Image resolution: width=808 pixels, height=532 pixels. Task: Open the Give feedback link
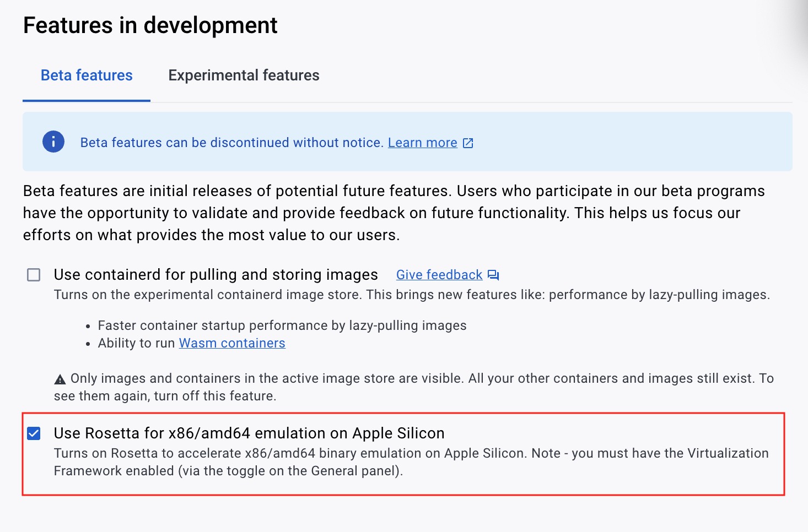click(439, 275)
